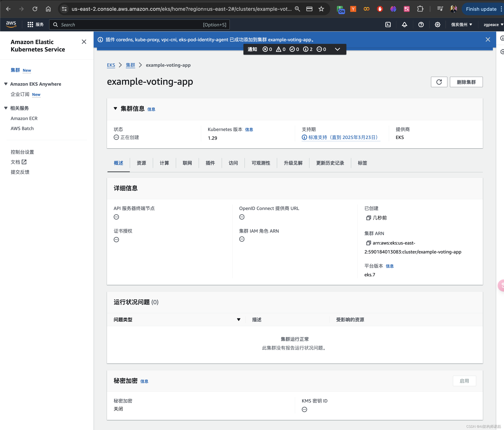The height and width of the screenshot is (430, 504).
Task: Click the warning triangle in 通知 bar
Action: [x=279, y=49]
